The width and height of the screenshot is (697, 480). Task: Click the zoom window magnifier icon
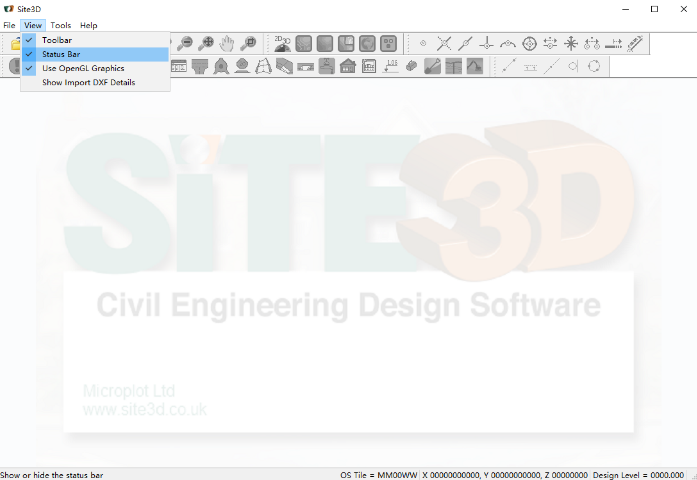click(x=248, y=43)
